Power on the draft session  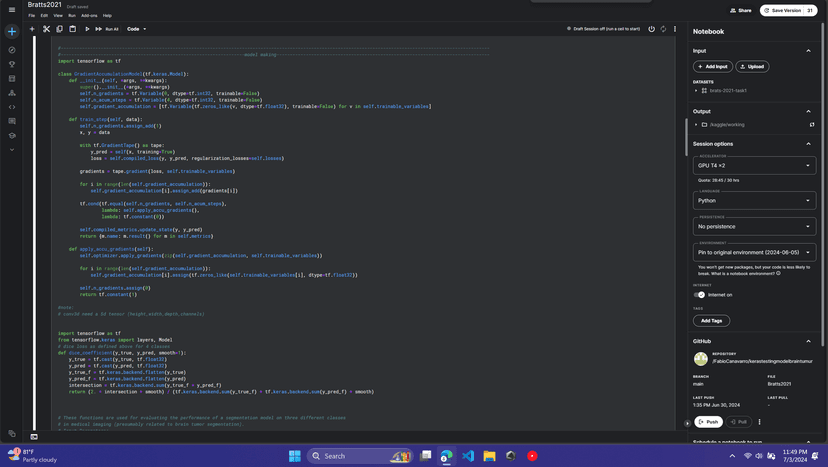(651, 29)
